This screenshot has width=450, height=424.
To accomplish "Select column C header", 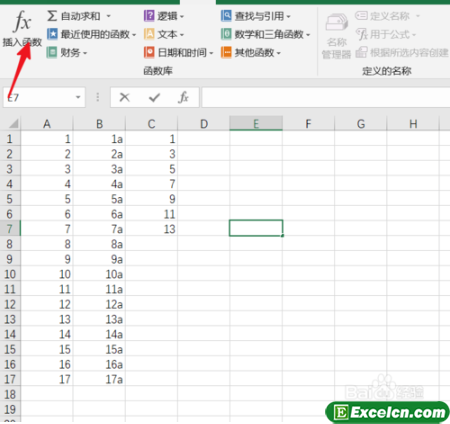I will [151, 124].
